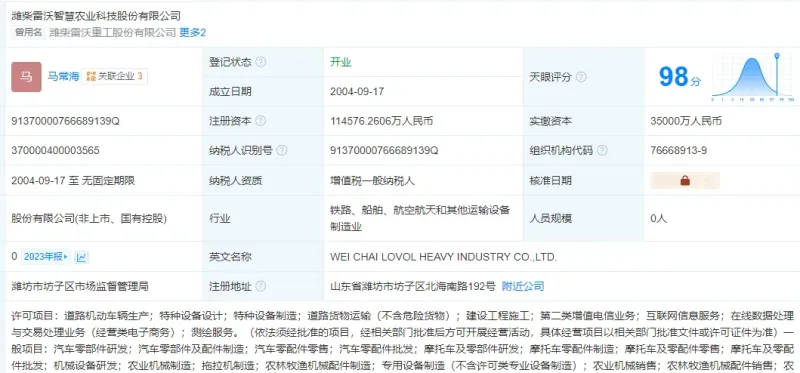This screenshot has width=800, height=373.
Task: Click company name 潍柴雷沃智慧农业科技股份有限公司
Action: 96,16
